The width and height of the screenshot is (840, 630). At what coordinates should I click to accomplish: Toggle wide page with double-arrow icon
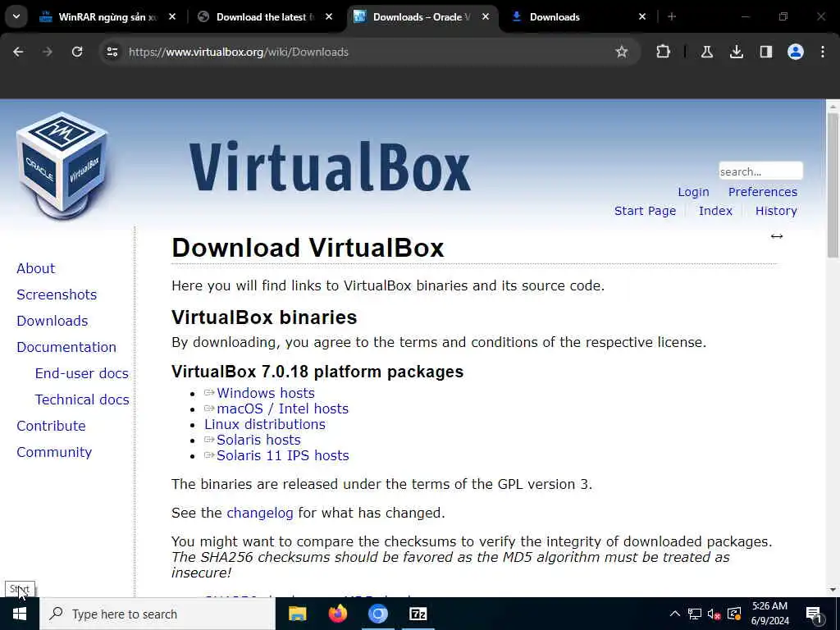[x=777, y=236]
